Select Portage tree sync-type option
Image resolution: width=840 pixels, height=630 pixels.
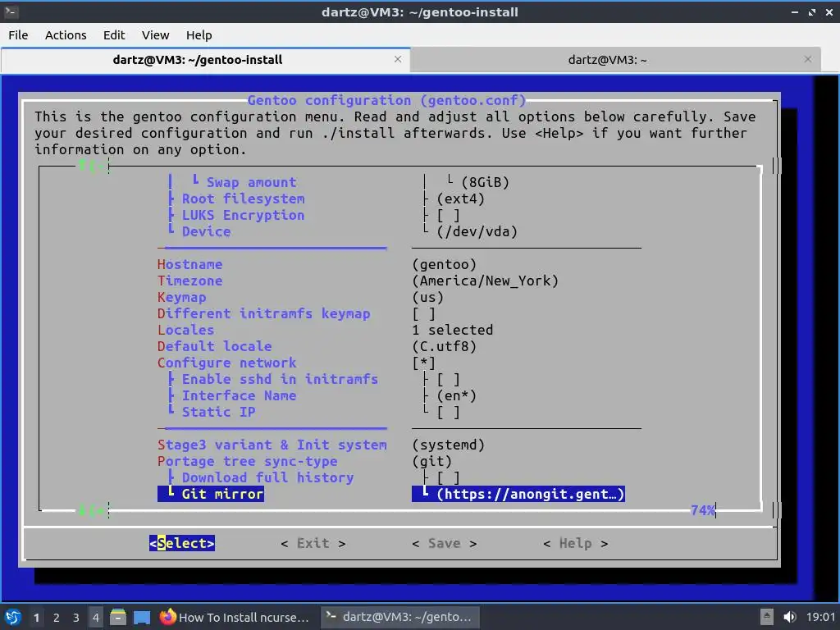click(247, 461)
